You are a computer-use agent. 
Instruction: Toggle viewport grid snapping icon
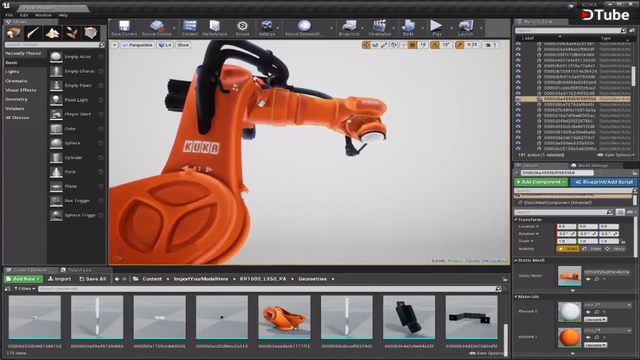(413, 45)
